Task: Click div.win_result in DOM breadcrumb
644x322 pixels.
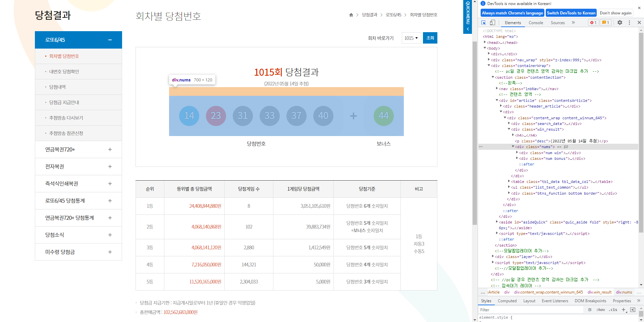Action: coord(599,292)
